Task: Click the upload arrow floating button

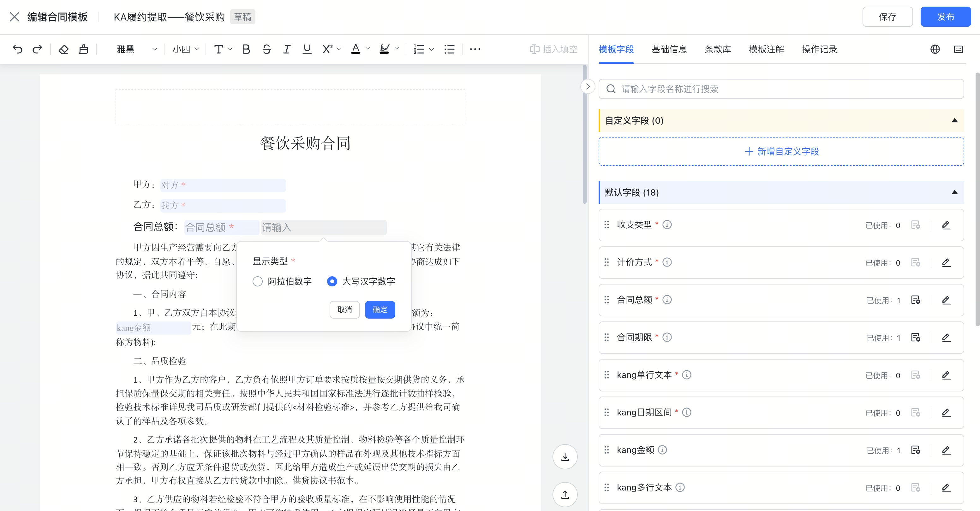Action: 565,494
